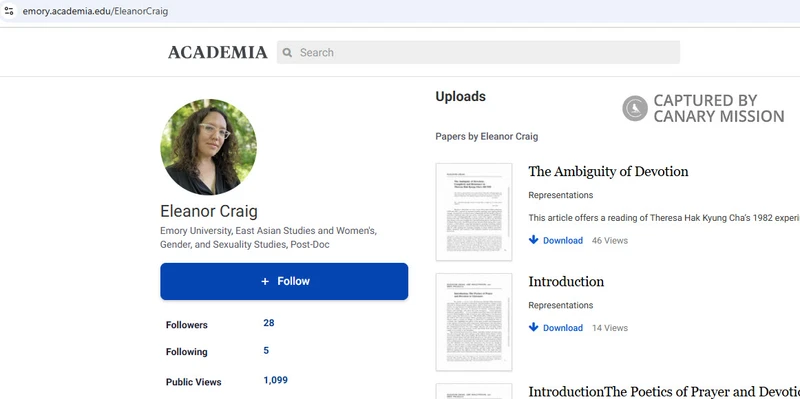Click the Public Views value 1,099
Image resolution: width=800 pixels, height=399 pixels.
pyautogui.click(x=276, y=380)
